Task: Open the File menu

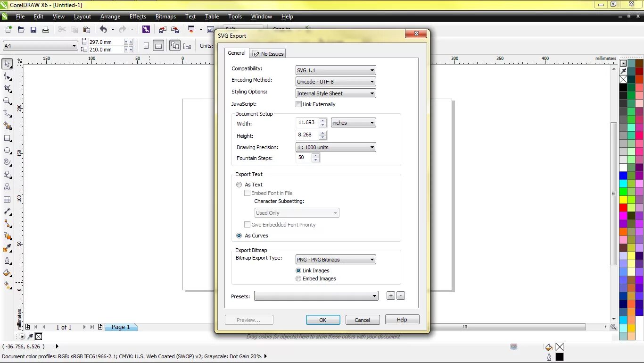Action: [20, 17]
